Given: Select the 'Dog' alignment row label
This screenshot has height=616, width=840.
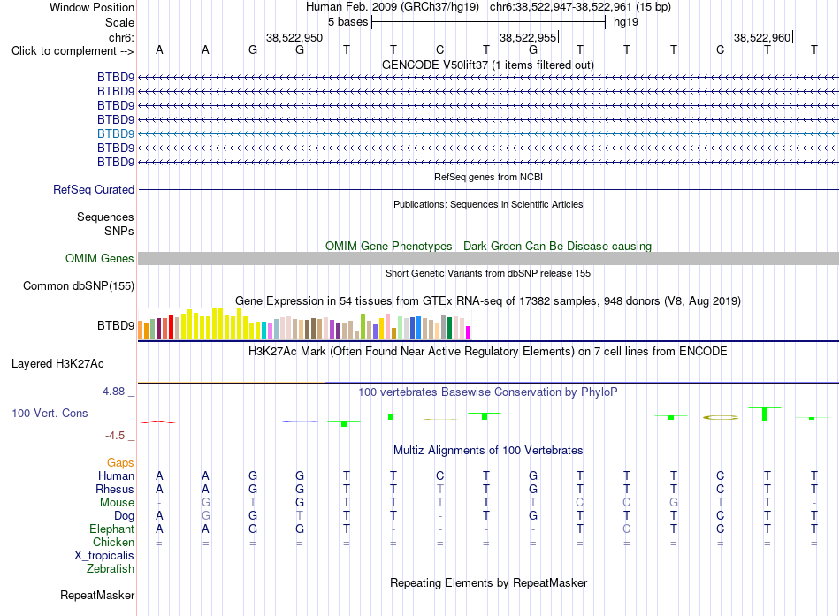Looking at the screenshot, I should pos(125,516).
